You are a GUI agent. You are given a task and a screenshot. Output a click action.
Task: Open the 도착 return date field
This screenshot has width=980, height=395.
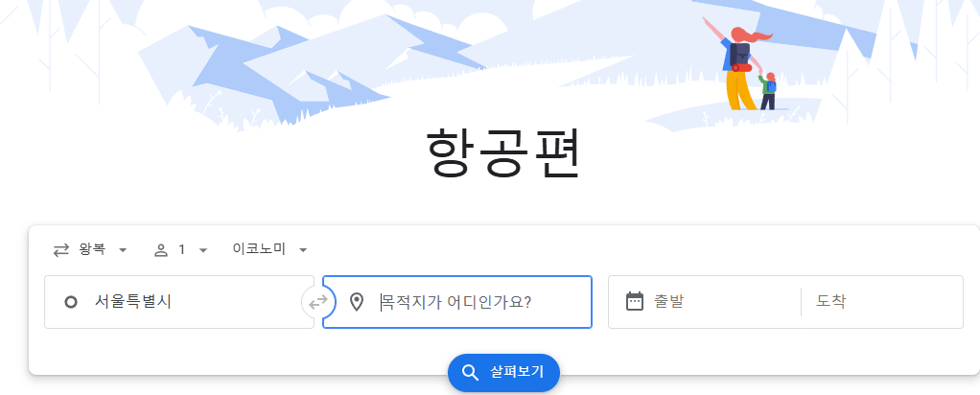click(882, 302)
